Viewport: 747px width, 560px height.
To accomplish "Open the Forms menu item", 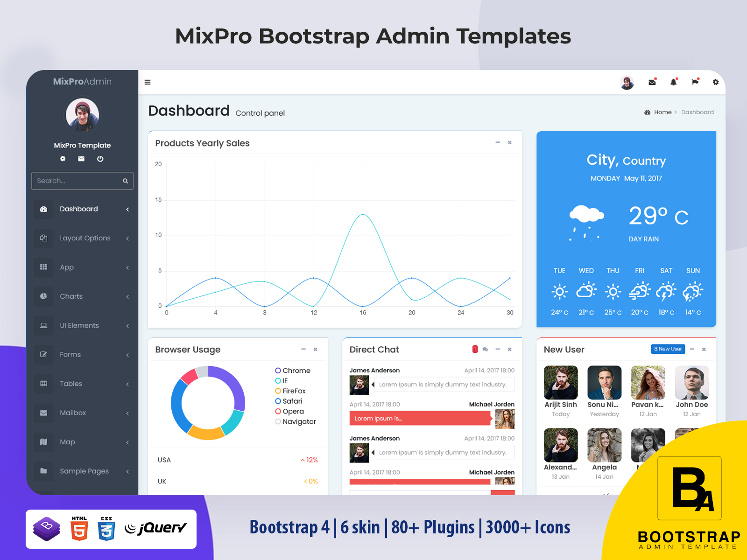I will (82, 355).
